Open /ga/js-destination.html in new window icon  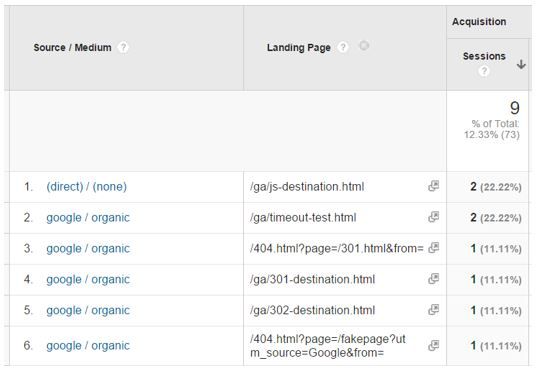(433, 186)
